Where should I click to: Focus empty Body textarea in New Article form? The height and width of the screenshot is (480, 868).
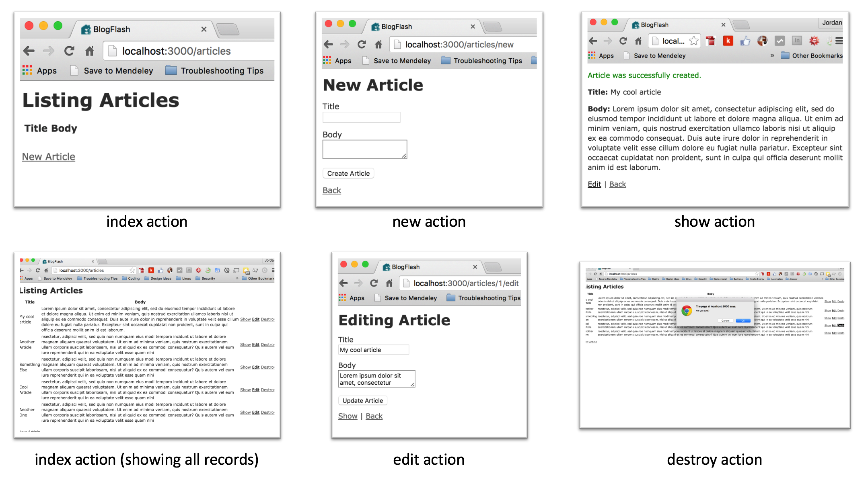(365, 150)
